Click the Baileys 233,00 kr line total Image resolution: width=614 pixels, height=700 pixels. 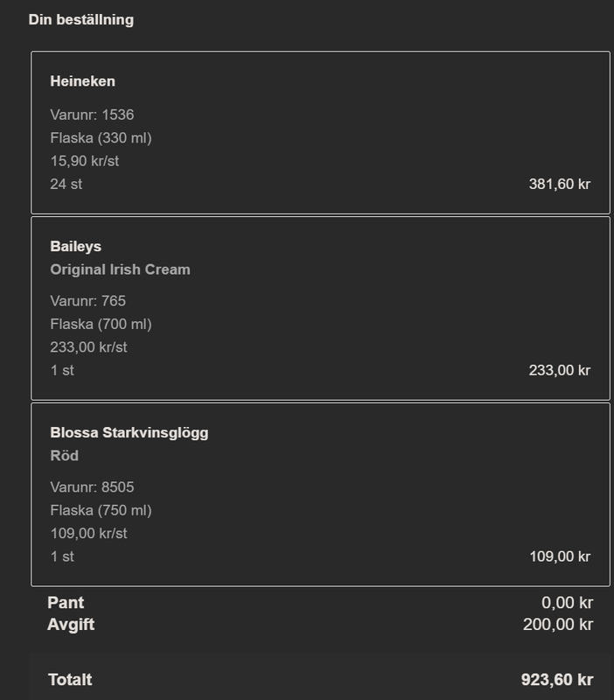coord(560,370)
